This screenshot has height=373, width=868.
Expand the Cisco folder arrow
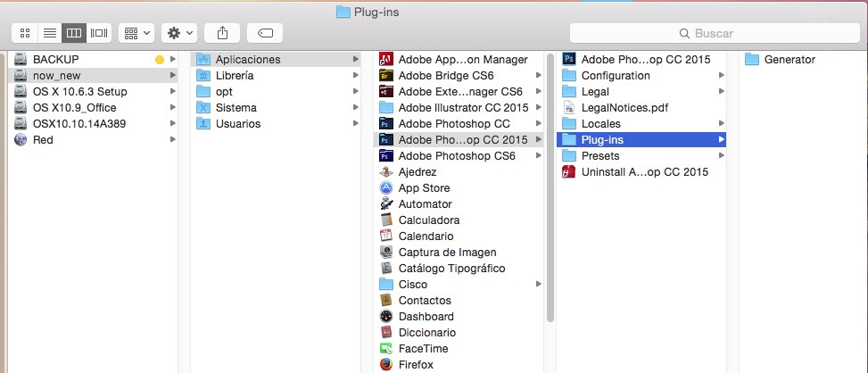pos(538,284)
